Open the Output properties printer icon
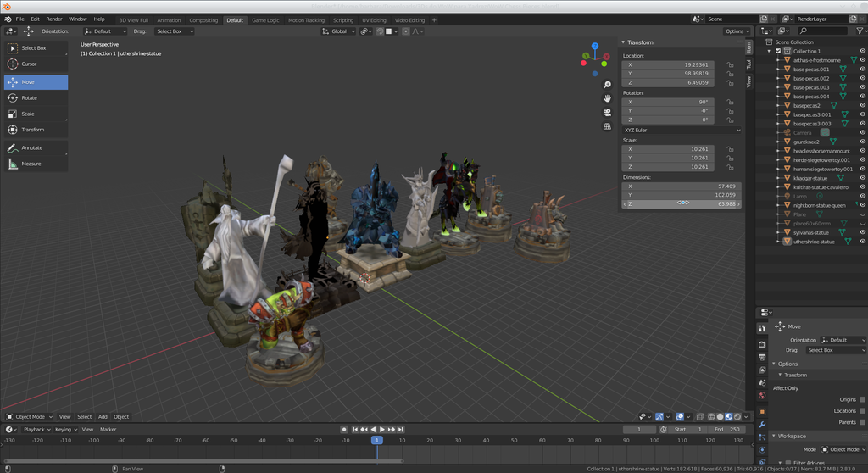 [x=762, y=357]
